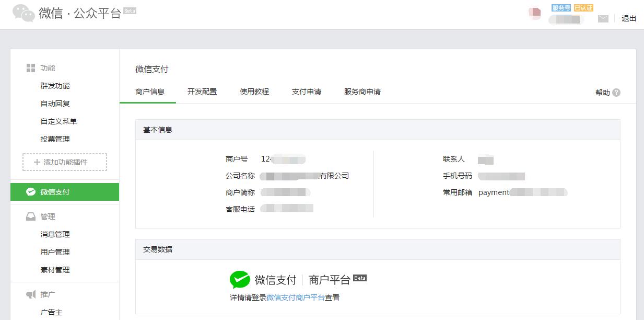Click 添加功能插件 button

(65, 162)
